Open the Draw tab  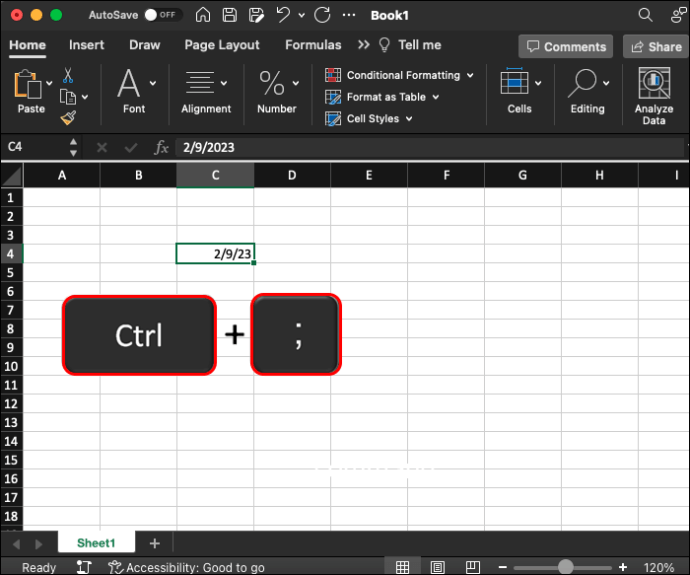[144, 45]
